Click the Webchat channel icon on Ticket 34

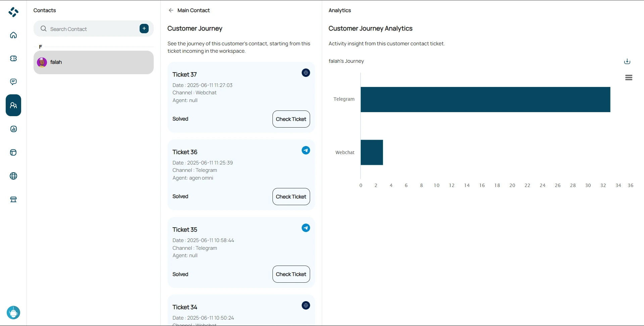(306, 305)
